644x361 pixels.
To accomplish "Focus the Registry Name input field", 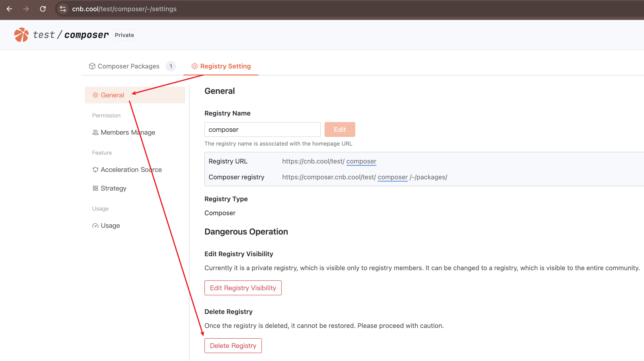I will point(262,129).
